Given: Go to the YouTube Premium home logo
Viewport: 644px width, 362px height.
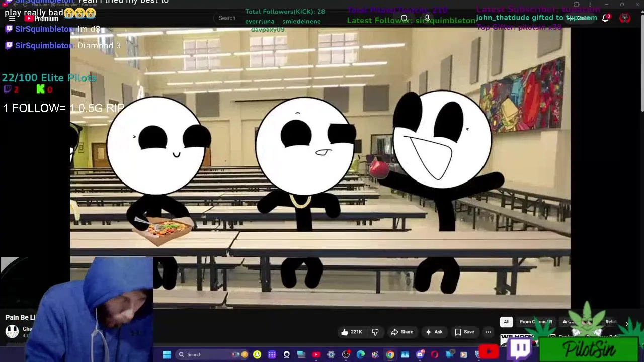Looking at the screenshot, I should [42, 18].
